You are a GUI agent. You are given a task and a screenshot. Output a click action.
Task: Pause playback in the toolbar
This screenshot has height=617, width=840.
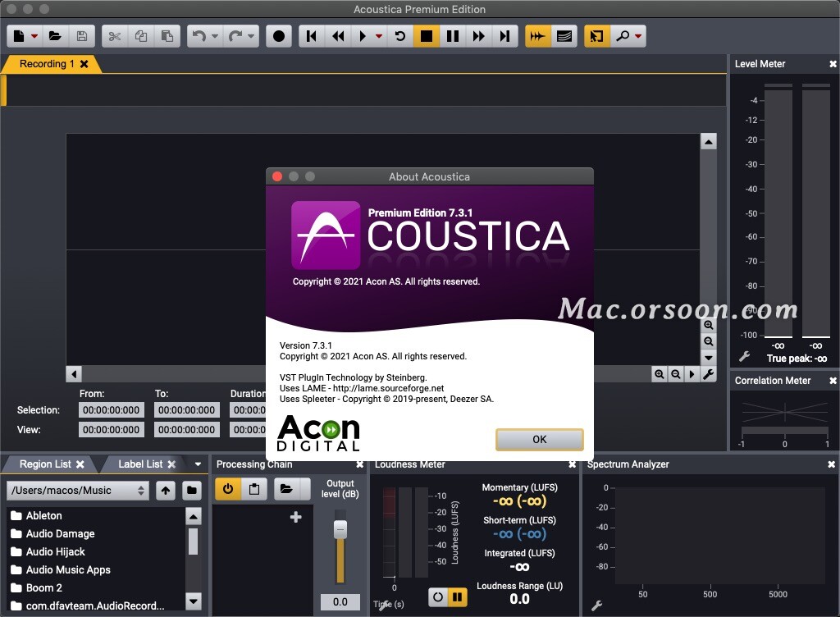tap(453, 36)
